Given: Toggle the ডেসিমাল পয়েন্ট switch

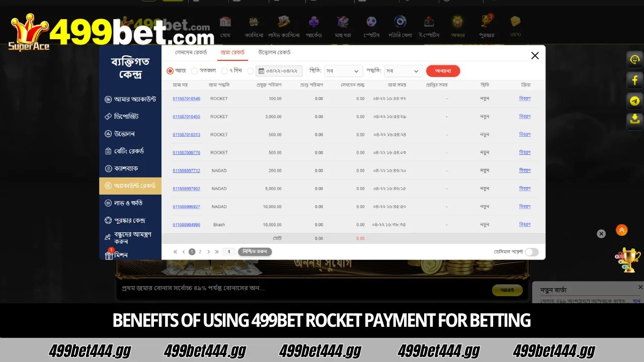Looking at the screenshot, I should [x=532, y=252].
